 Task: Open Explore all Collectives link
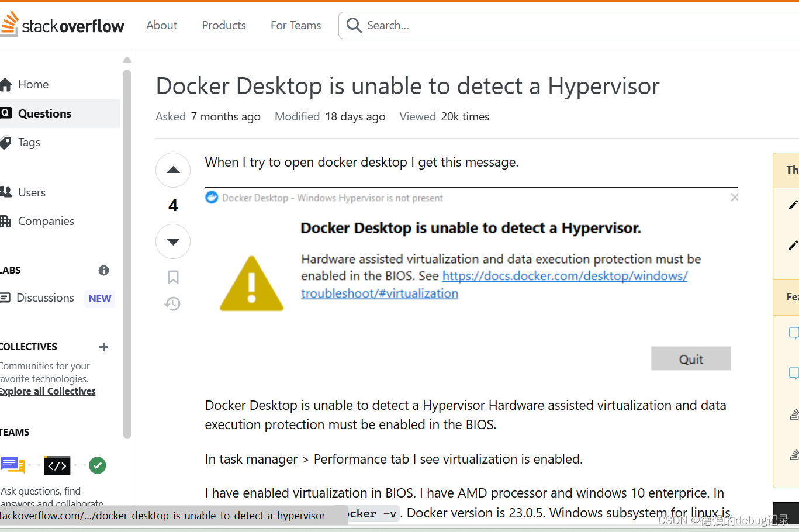(x=47, y=391)
